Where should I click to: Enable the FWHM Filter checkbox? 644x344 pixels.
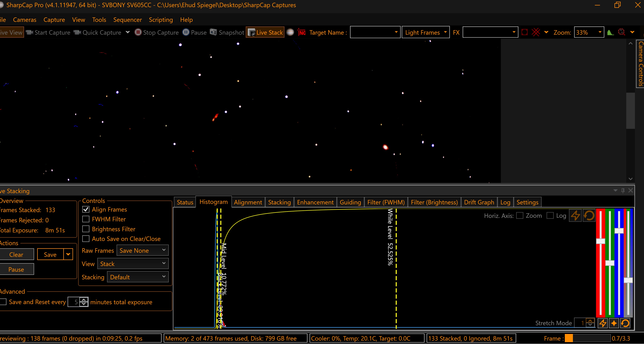click(x=86, y=219)
